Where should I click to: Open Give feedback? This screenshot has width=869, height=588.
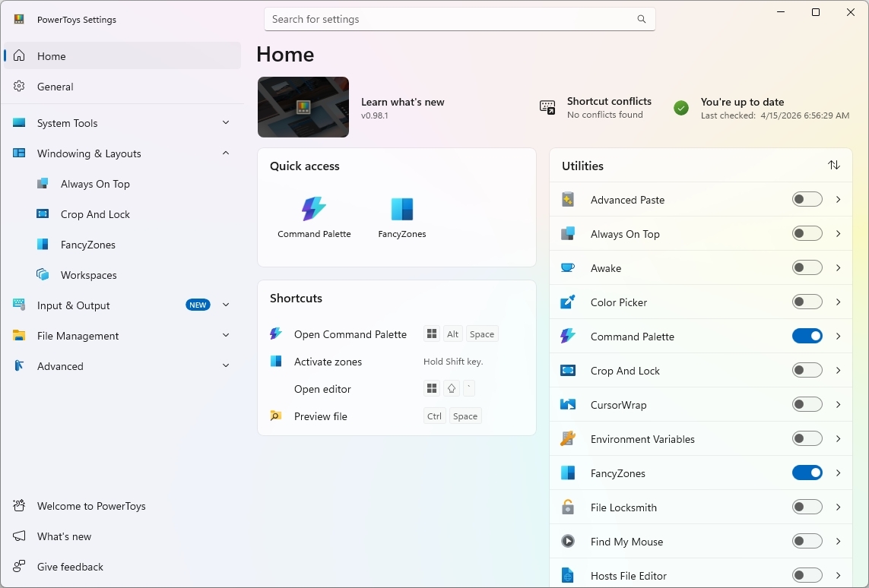[70, 566]
